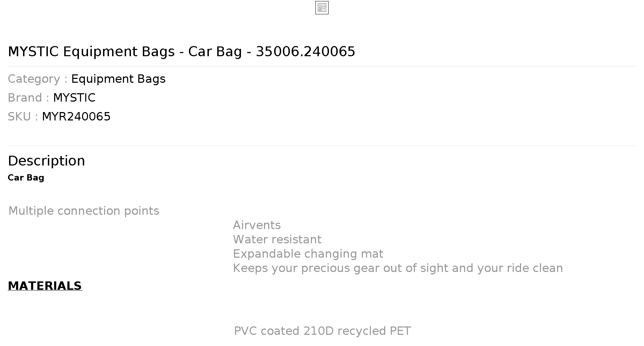Open the MYSTIC brand value link
The height and width of the screenshot is (346, 644).
point(74,98)
